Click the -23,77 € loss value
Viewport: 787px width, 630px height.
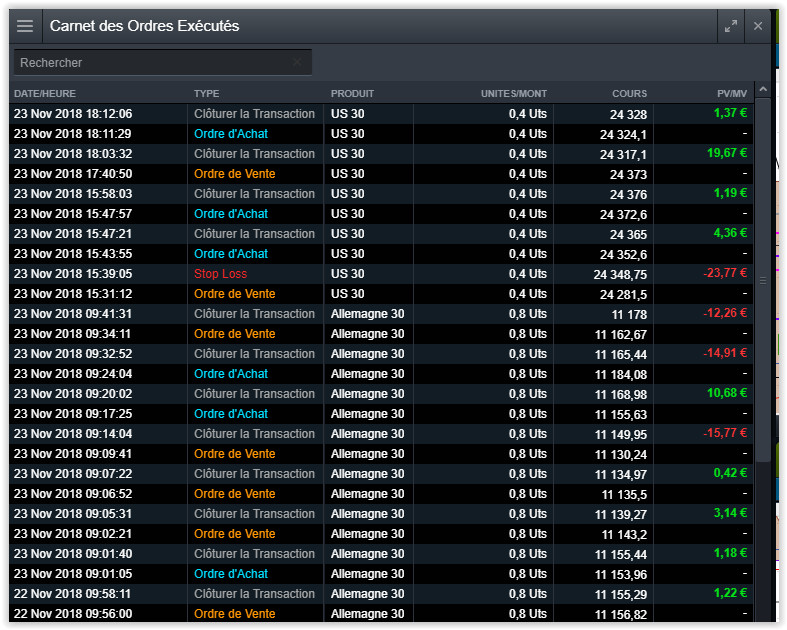pos(724,273)
